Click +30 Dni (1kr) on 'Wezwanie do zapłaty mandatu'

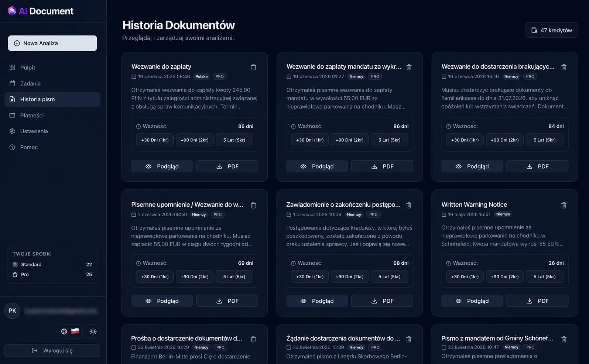(x=310, y=140)
